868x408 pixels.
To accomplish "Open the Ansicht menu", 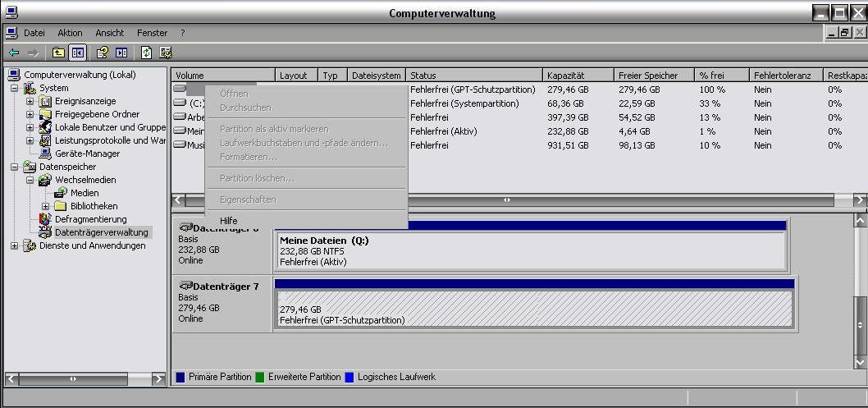I will [110, 33].
